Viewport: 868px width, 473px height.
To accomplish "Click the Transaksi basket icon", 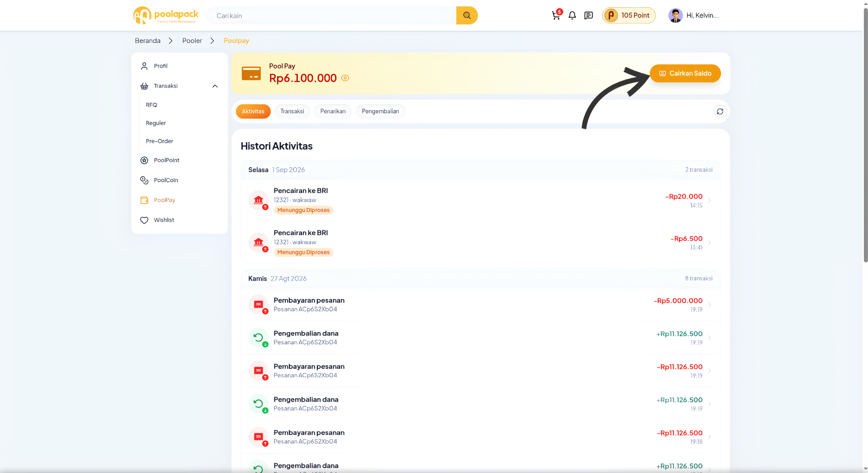I will point(144,86).
